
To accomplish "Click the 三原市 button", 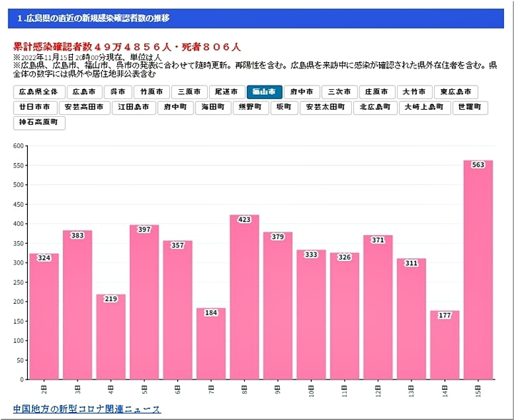I will pyautogui.click(x=190, y=92).
